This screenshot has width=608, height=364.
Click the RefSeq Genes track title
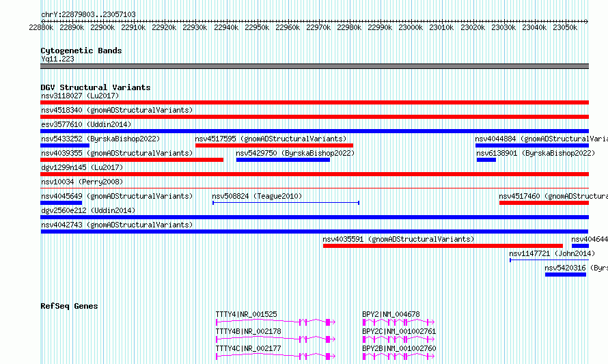tap(69, 306)
